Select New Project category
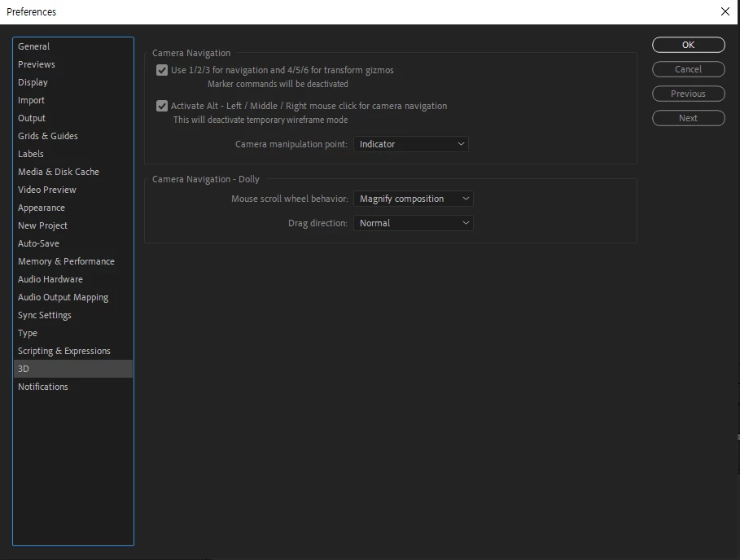740x560 pixels. [73, 225]
